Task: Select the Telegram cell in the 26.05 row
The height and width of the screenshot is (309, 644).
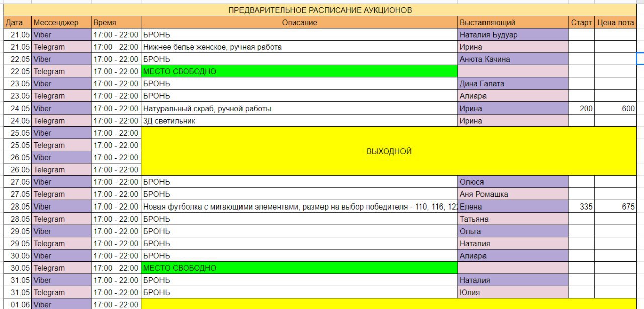Action: (61, 170)
